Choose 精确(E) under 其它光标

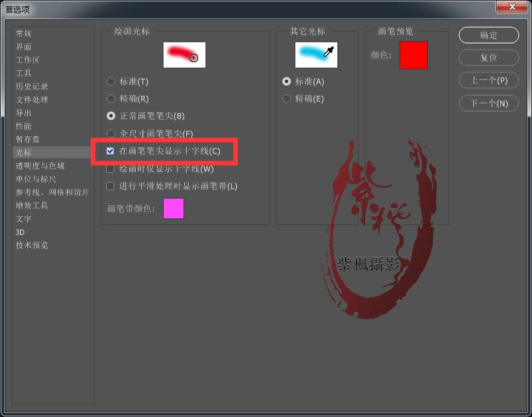[286, 99]
